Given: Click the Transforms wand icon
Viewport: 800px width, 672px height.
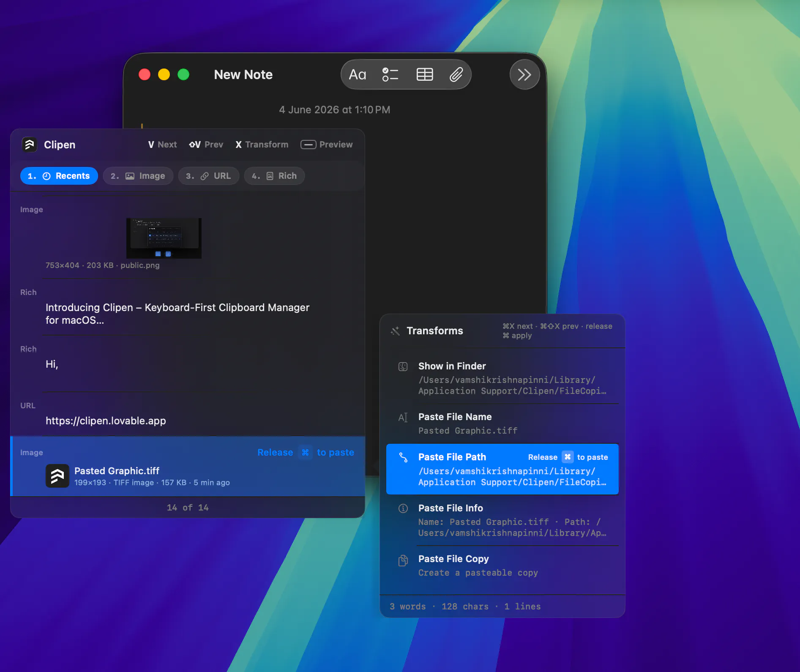Looking at the screenshot, I should [x=395, y=331].
